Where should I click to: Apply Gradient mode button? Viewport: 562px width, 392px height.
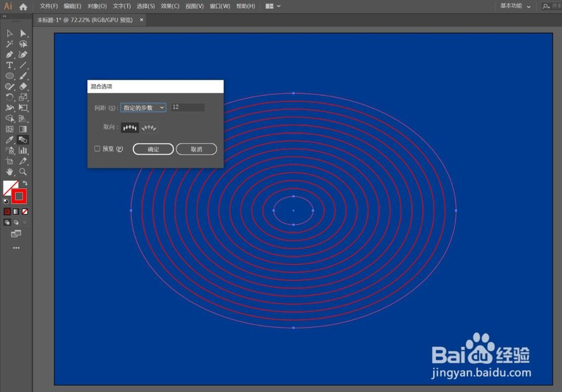(x=16, y=211)
